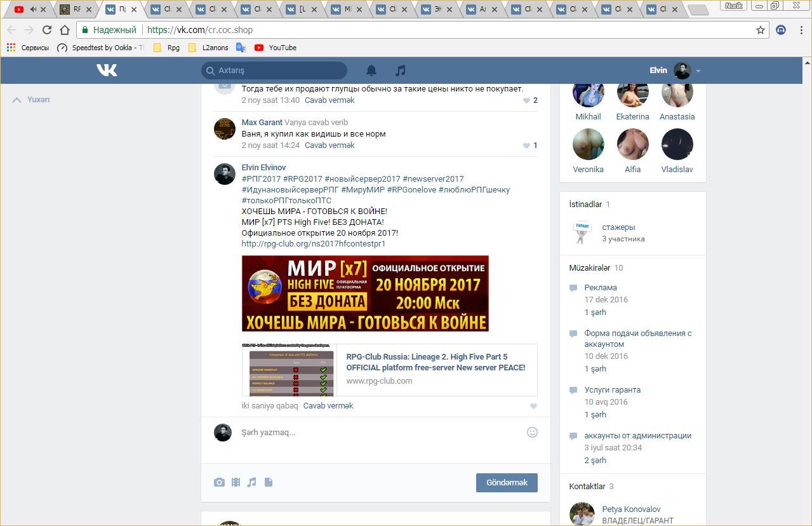Open the Vanya name in Max Garant's reply
The image size is (812, 526).
pos(295,123)
